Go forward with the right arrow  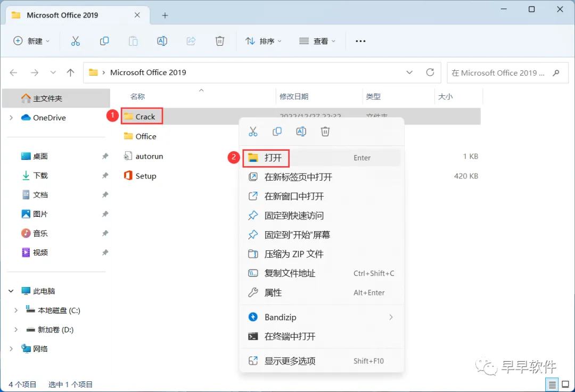(x=35, y=72)
